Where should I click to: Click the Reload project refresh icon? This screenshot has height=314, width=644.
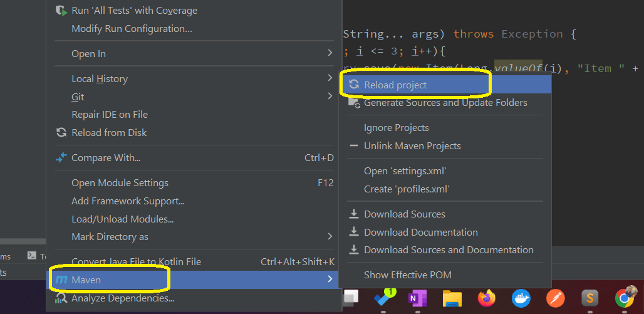click(x=353, y=85)
